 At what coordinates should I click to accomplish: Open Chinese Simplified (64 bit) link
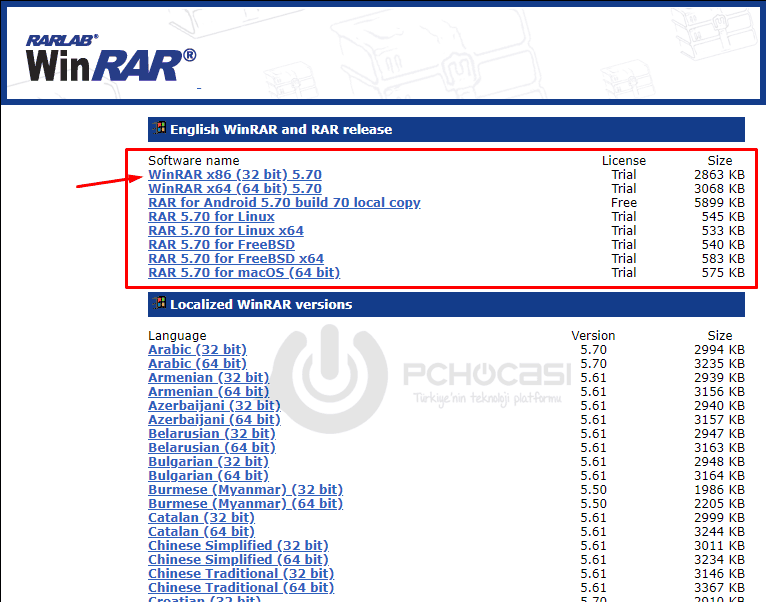click(238, 560)
